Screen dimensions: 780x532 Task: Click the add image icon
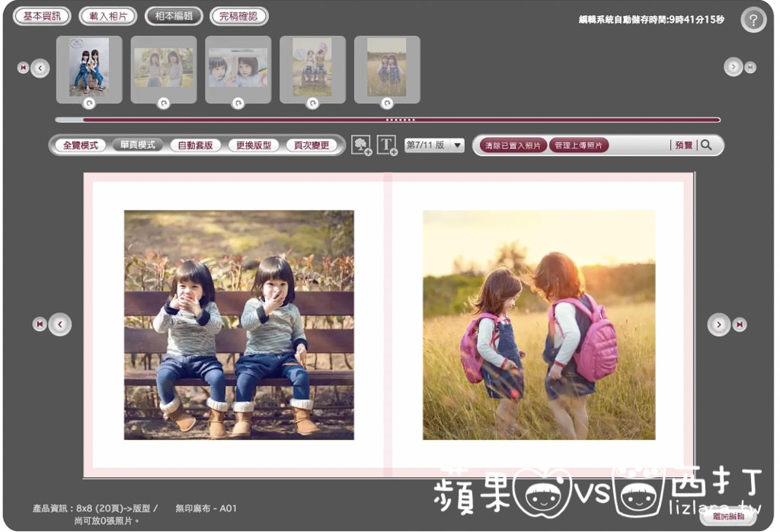pos(361,145)
